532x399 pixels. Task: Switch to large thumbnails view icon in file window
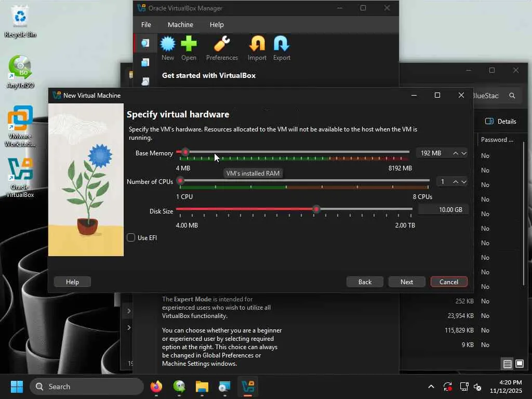[x=520, y=364]
